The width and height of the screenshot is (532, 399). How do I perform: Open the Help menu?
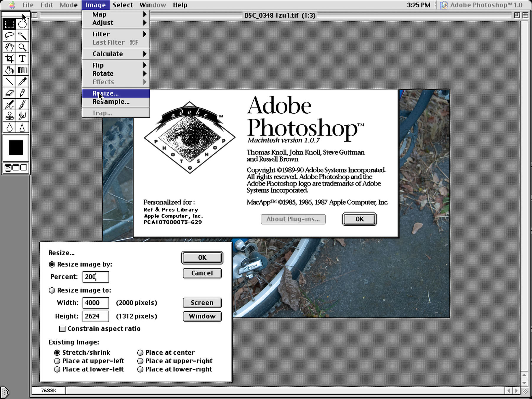click(x=180, y=5)
